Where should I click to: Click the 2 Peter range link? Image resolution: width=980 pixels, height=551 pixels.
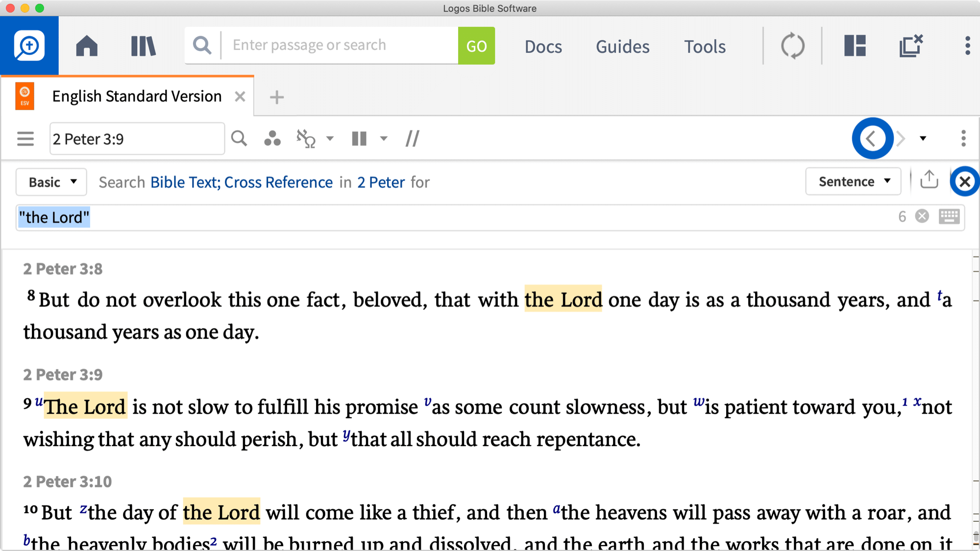click(x=381, y=182)
